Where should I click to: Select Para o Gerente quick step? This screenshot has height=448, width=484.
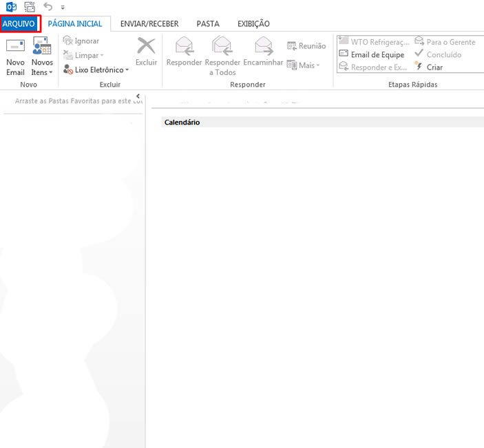(x=445, y=41)
